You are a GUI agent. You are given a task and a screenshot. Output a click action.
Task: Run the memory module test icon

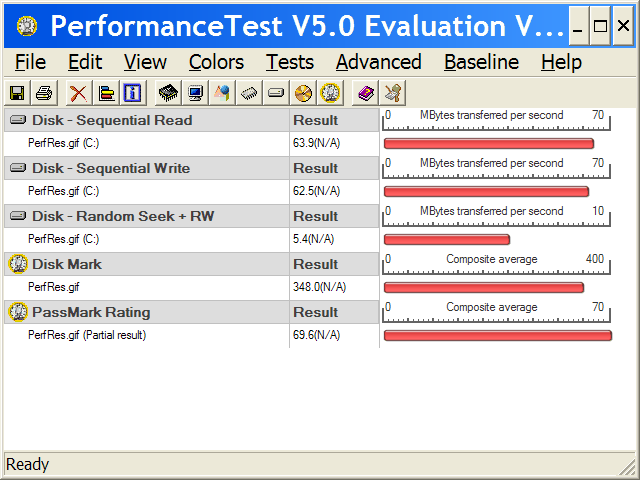[x=249, y=93]
